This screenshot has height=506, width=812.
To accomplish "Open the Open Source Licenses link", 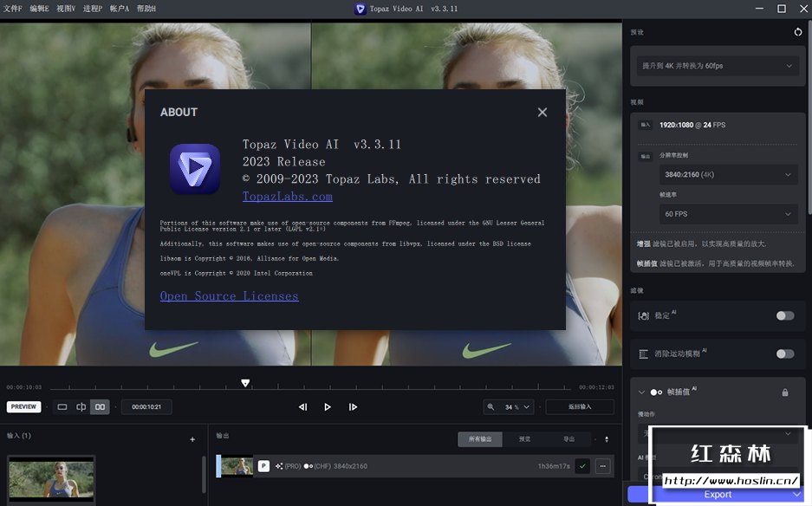I will pyautogui.click(x=229, y=295).
